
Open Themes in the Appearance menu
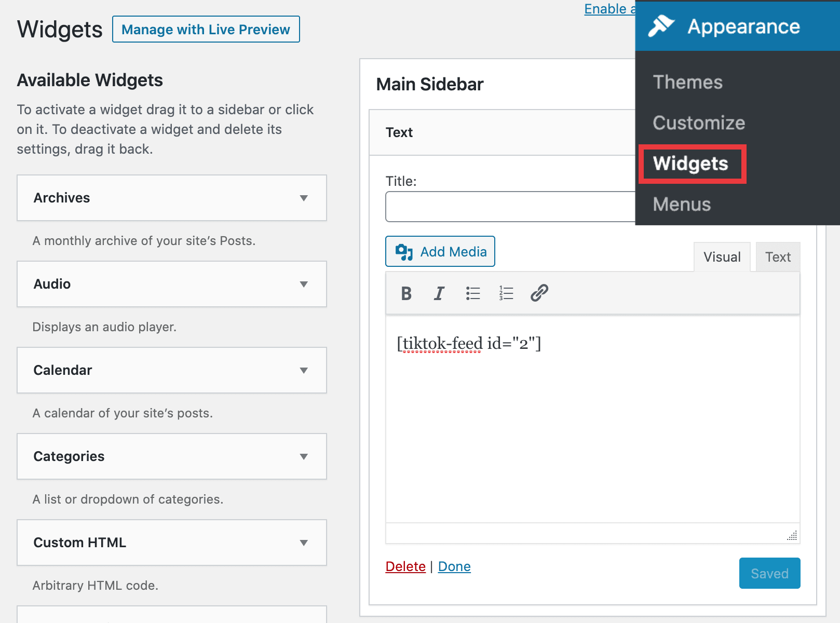click(x=687, y=82)
